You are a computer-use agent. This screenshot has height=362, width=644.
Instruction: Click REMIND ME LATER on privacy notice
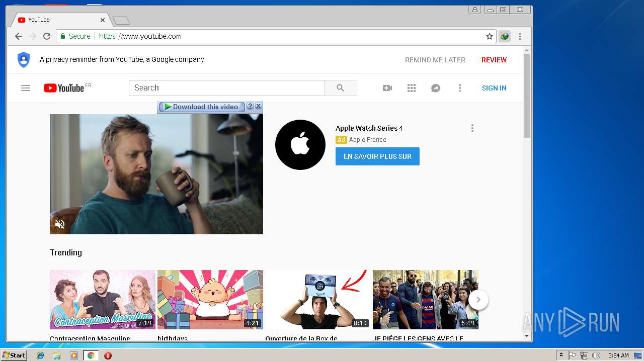[435, 60]
